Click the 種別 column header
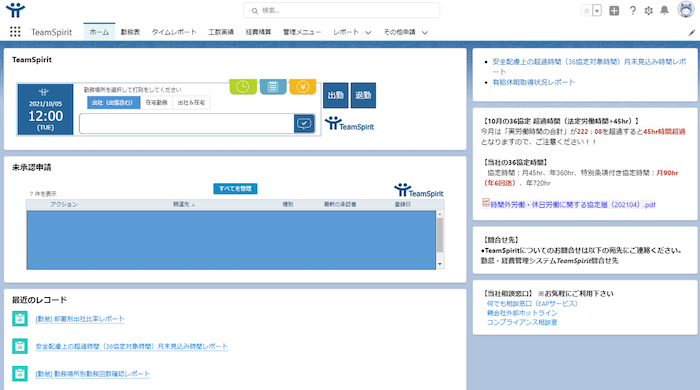This screenshot has width=700, height=390. (x=288, y=204)
